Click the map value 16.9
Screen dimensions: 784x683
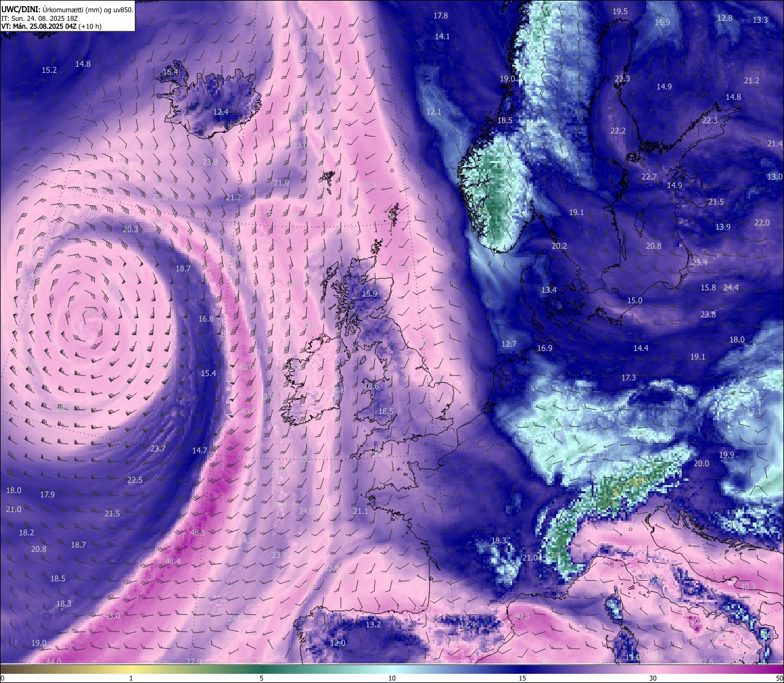(x=545, y=349)
